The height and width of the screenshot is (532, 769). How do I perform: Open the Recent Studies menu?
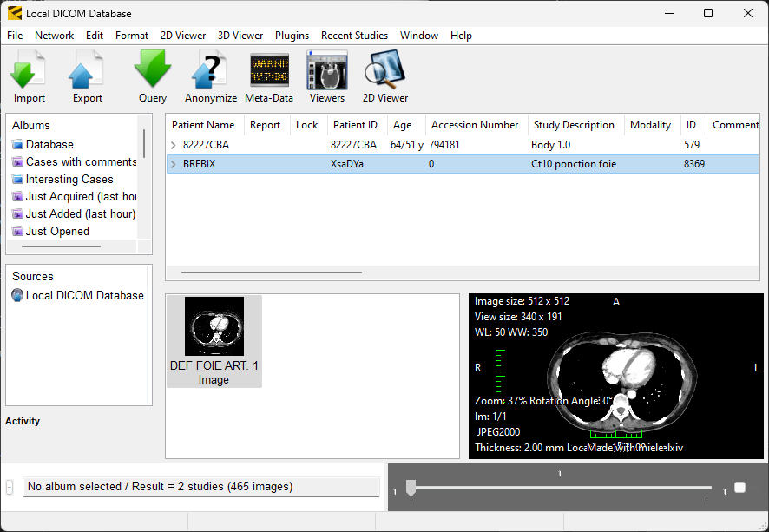(x=354, y=36)
